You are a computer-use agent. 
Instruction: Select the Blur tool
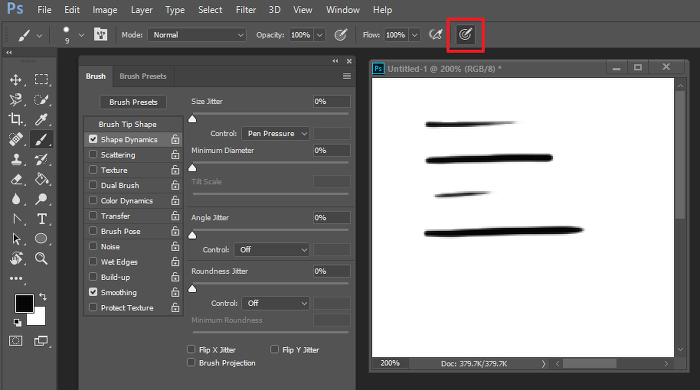pyautogui.click(x=16, y=199)
